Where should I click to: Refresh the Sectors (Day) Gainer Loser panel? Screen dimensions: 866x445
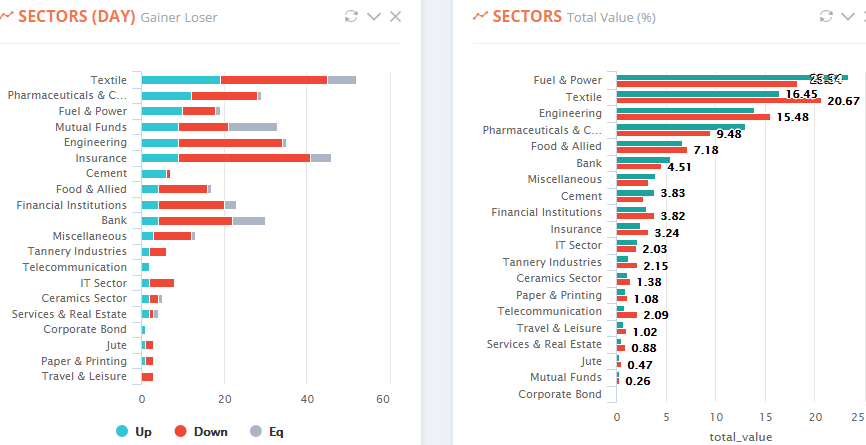pyautogui.click(x=351, y=17)
